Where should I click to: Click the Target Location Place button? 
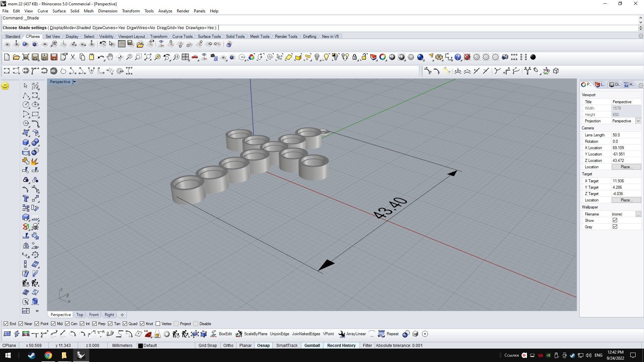pos(626,200)
